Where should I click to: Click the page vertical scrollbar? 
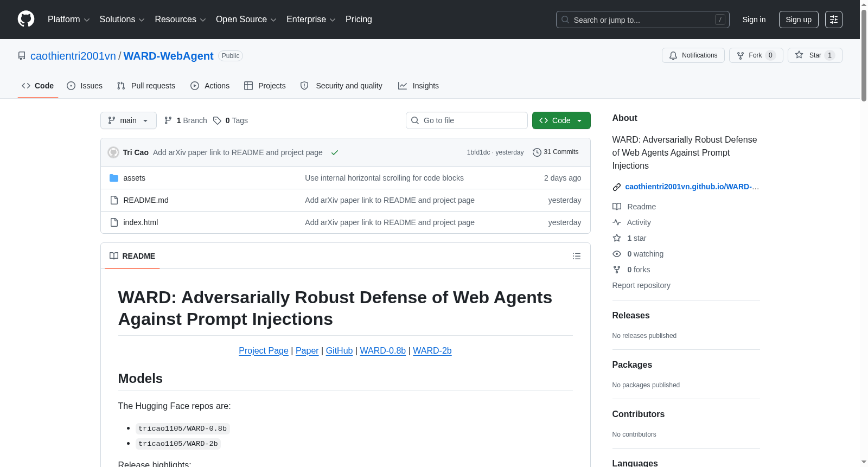click(864, 54)
